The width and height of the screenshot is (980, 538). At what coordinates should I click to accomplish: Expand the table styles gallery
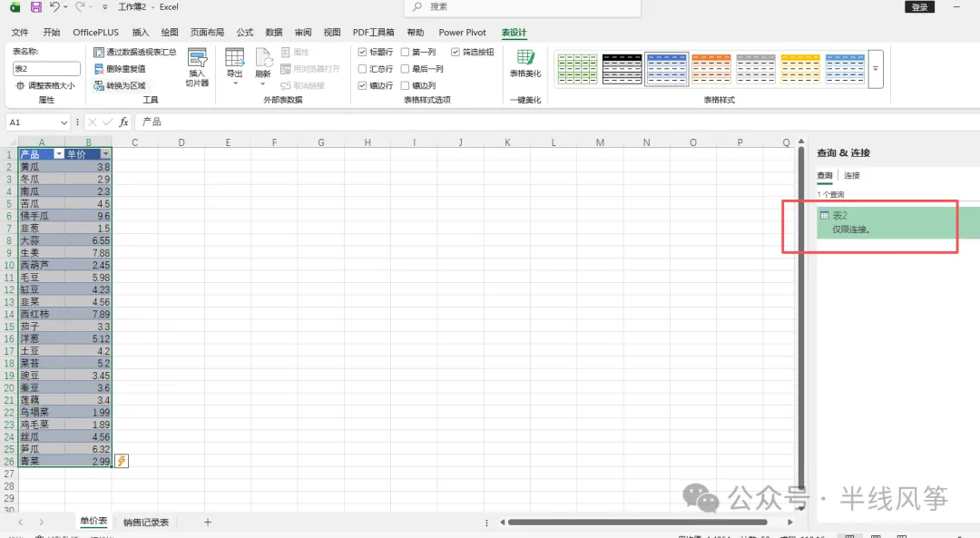(876, 69)
